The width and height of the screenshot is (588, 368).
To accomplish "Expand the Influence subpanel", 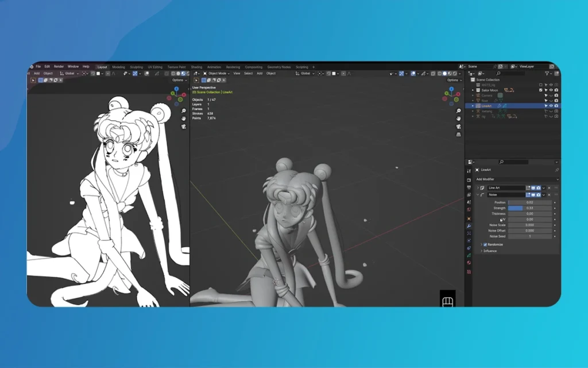I will coord(482,251).
